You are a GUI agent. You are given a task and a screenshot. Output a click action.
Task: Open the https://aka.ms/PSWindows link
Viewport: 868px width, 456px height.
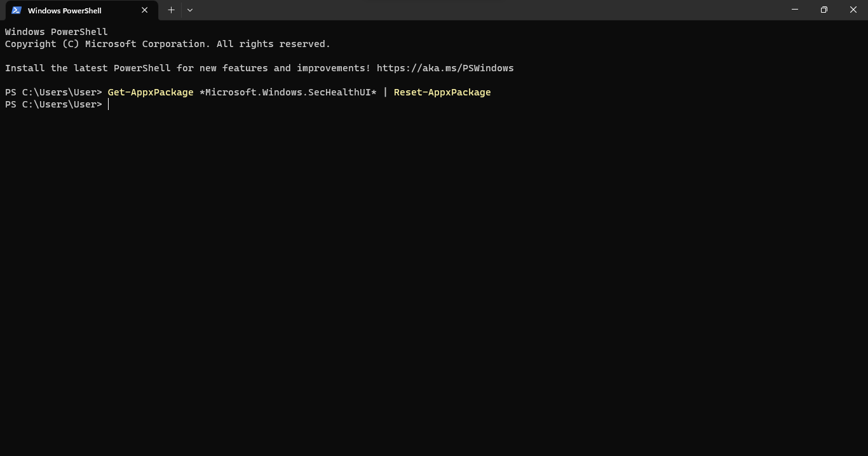click(445, 68)
